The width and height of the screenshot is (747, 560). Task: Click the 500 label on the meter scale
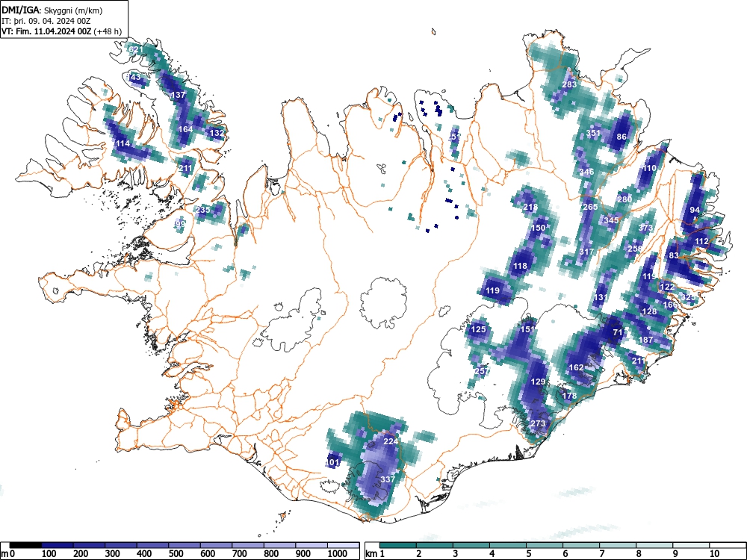point(176,554)
